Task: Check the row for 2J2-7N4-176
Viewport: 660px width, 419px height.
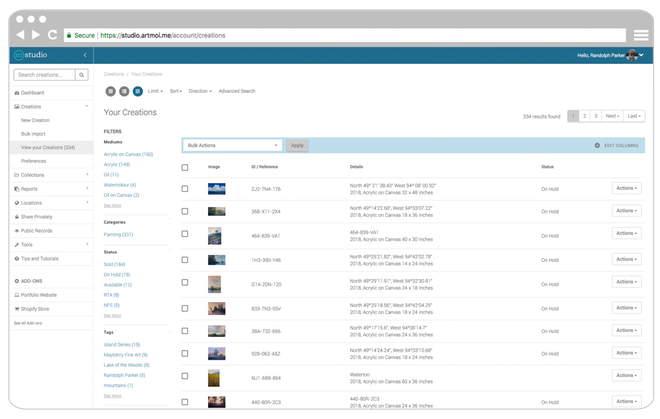Action: click(x=185, y=189)
